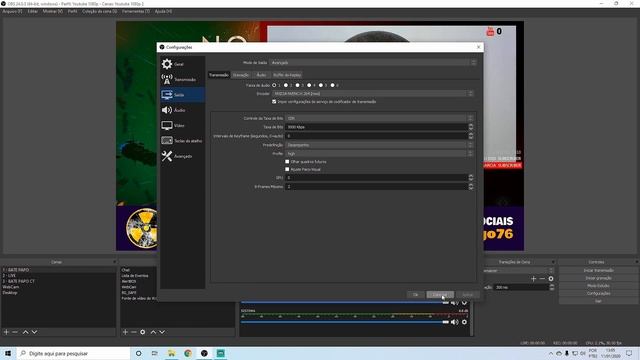Select audio track 1 radio button
The image size is (640, 360).
[274, 85]
